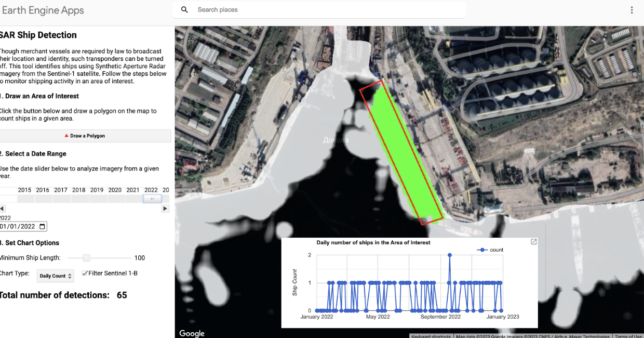The width and height of the screenshot is (644, 338).
Task: Toggle the Filter Sentinel 1-B checkbox
Action: pyautogui.click(x=85, y=273)
